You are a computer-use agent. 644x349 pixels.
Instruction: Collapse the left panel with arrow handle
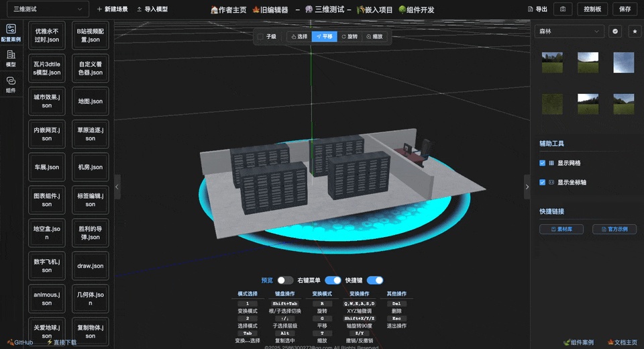point(117,187)
